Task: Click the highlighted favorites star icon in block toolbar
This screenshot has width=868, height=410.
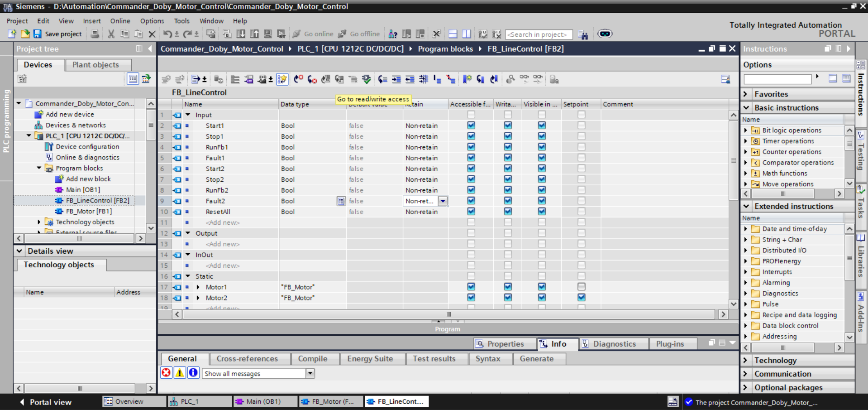Action: point(282,79)
